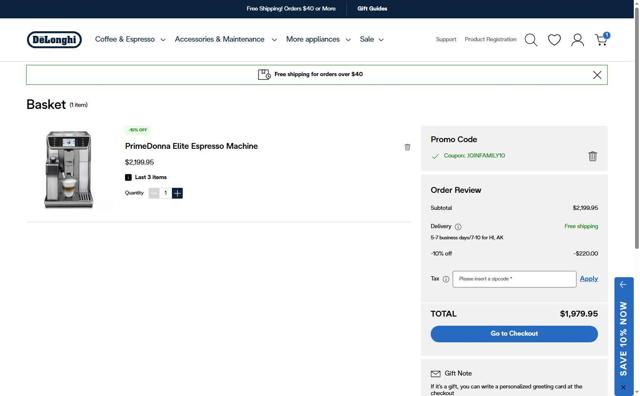Screen dimensions: 640x396
Task: Remove PrimeDonna Elite from basket
Action: tap(407, 147)
